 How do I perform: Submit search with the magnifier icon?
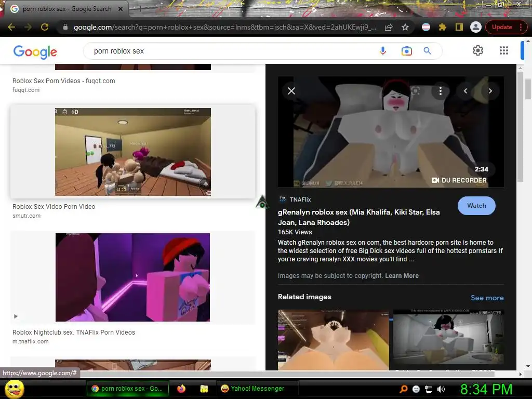(427, 51)
